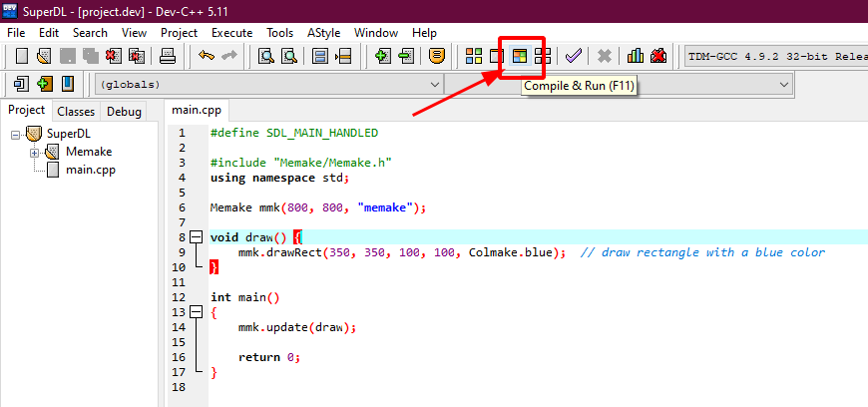
Task: Click the Rebuild All icon
Action: coord(543,56)
